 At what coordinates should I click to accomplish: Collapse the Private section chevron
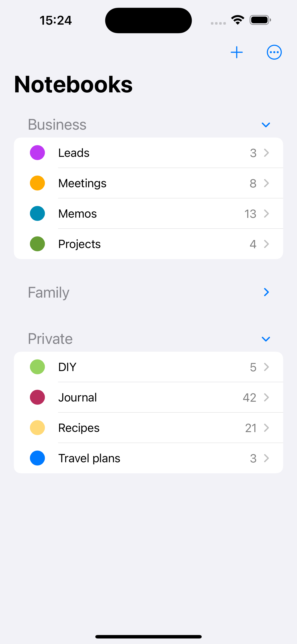(266, 339)
